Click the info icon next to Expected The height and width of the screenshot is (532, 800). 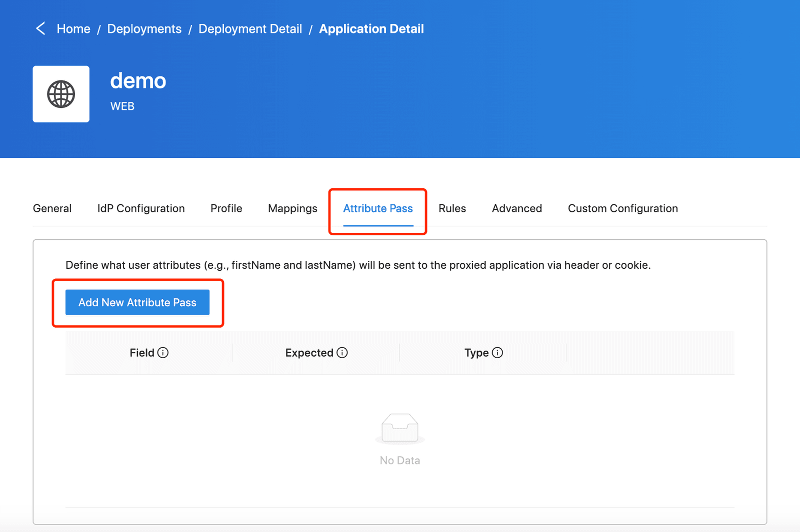pos(342,353)
